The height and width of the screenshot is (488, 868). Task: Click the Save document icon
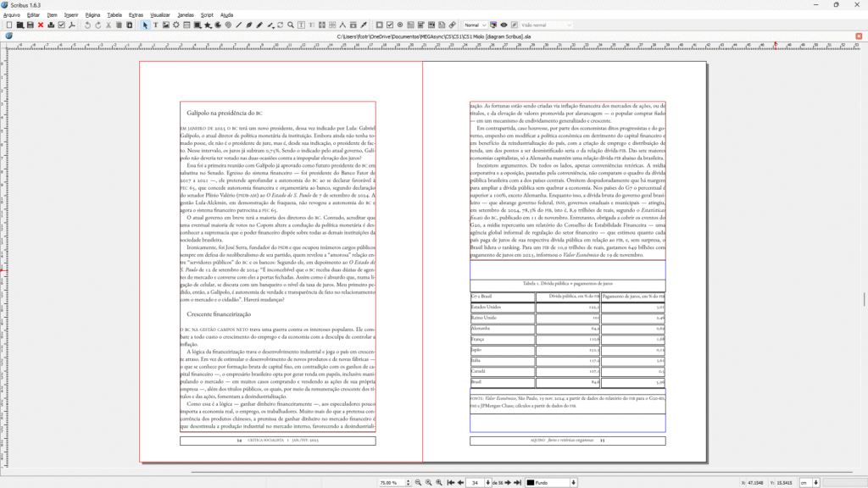(30, 25)
